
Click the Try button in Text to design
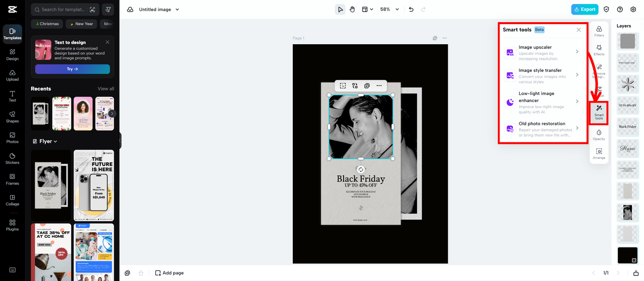(x=72, y=69)
